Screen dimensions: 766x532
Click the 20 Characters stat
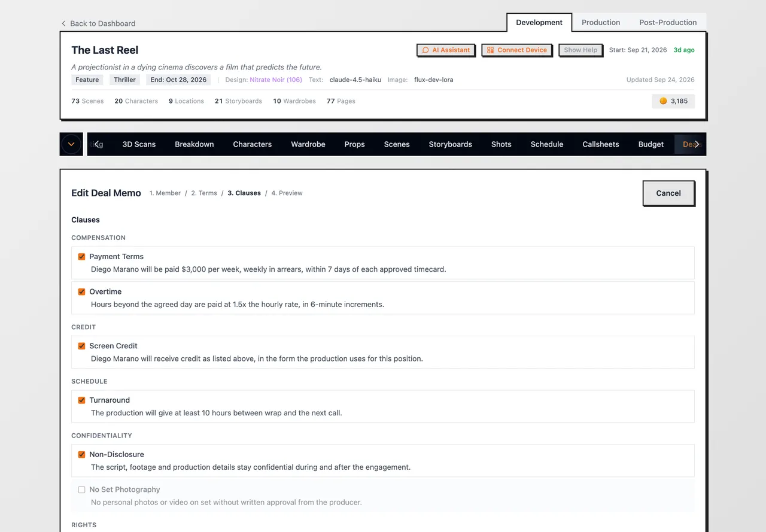click(x=136, y=101)
